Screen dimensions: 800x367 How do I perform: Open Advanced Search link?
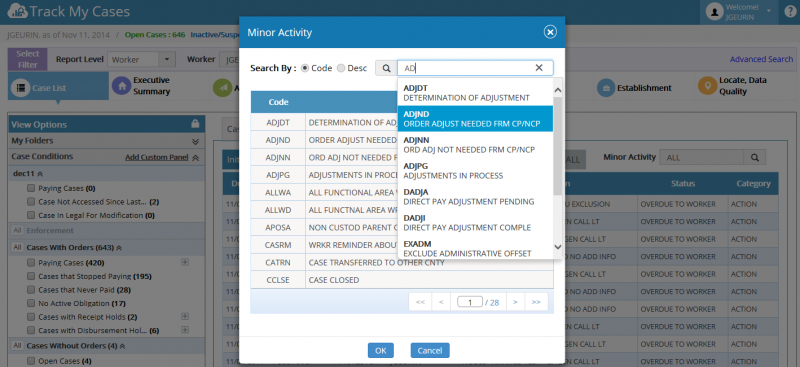(761, 59)
